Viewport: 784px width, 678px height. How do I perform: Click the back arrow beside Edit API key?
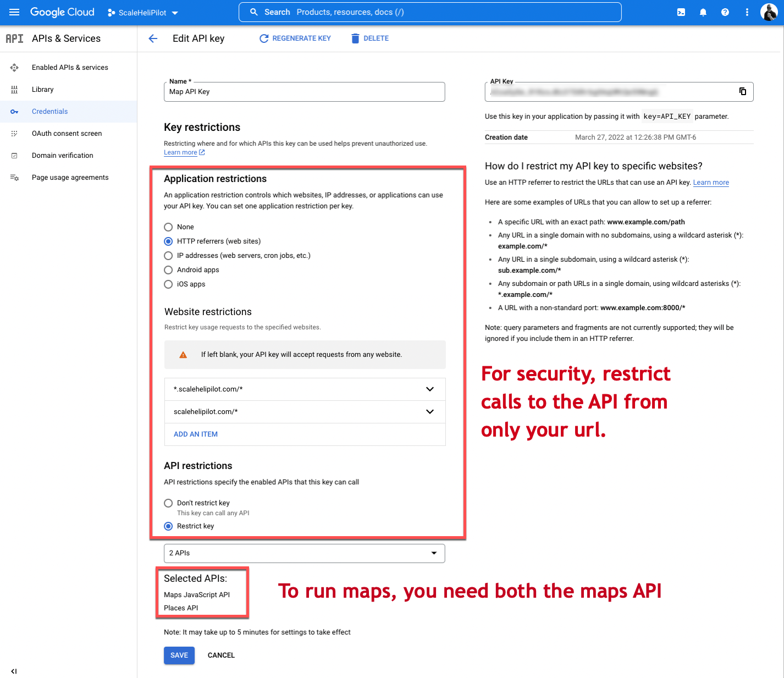[153, 38]
